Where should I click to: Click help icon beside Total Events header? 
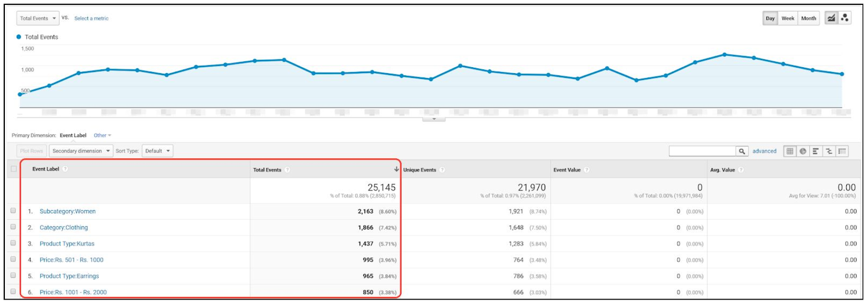pyautogui.click(x=288, y=170)
